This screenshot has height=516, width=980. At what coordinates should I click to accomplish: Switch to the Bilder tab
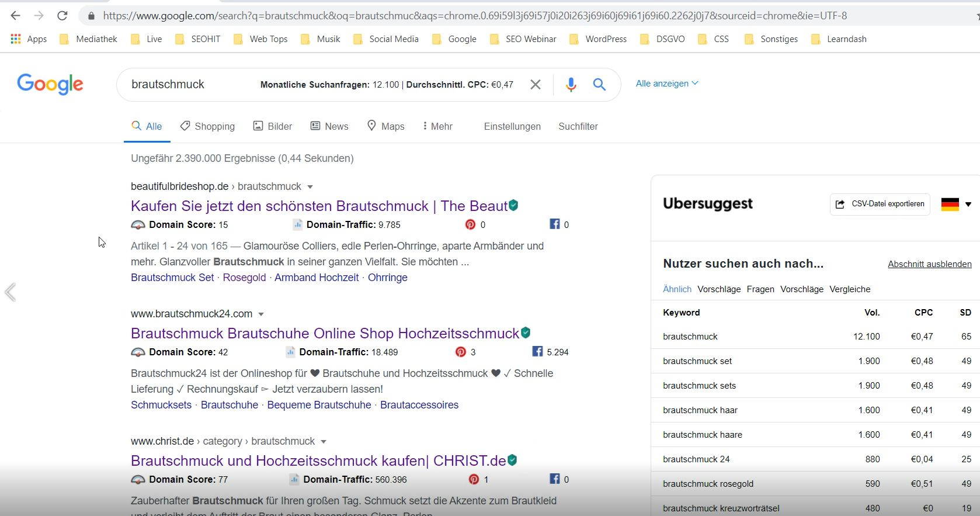tap(272, 126)
